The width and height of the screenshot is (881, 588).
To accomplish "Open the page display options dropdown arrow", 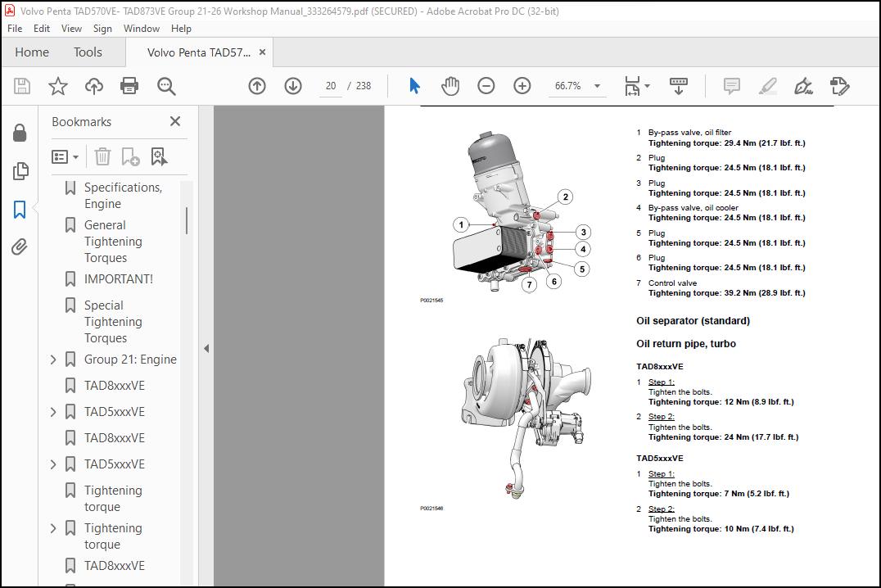I will pos(648,86).
